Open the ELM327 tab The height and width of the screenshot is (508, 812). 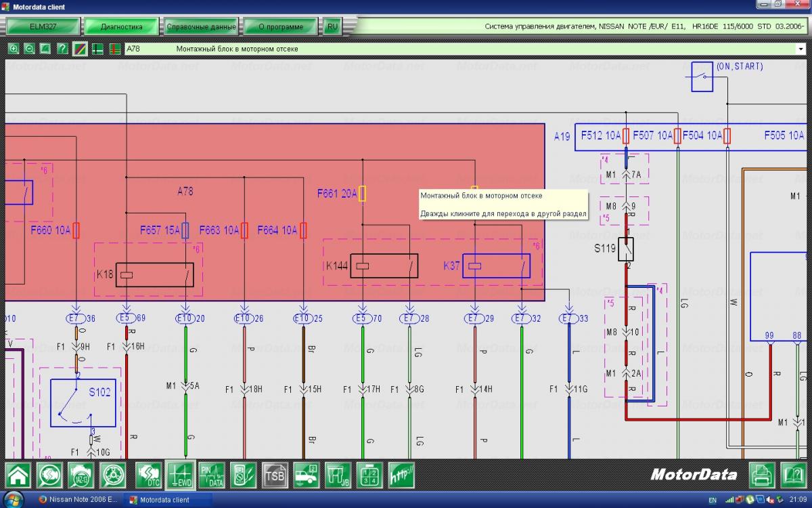pyautogui.click(x=44, y=27)
